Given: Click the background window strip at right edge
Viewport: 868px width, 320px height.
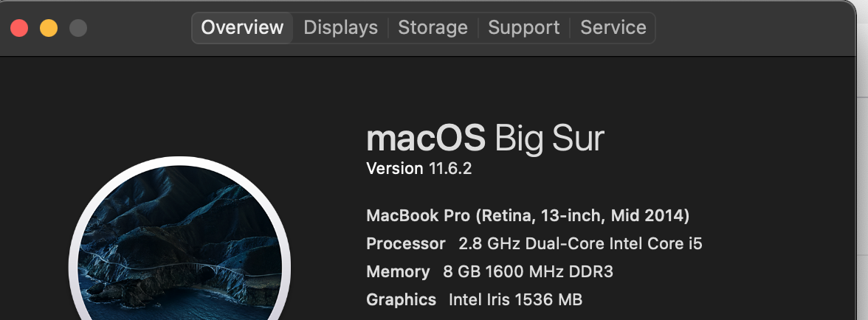Looking at the screenshot, I should tap(862, 184).
